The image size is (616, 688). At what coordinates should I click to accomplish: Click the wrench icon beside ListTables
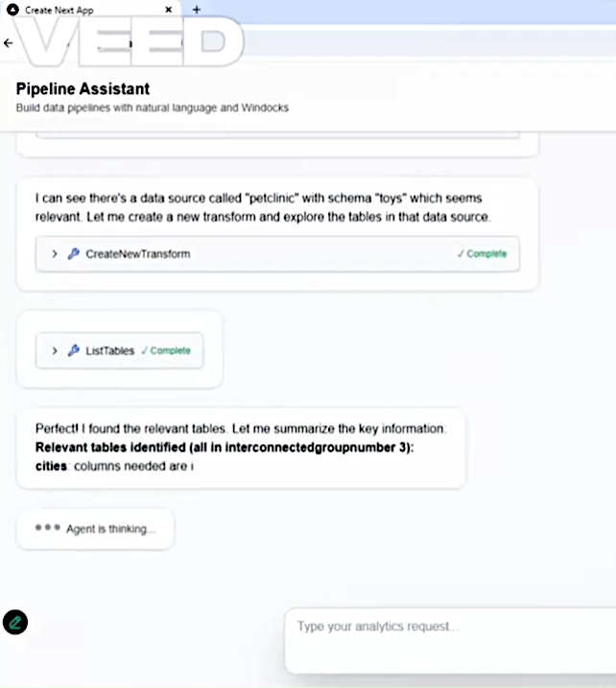tap(74, 351)
